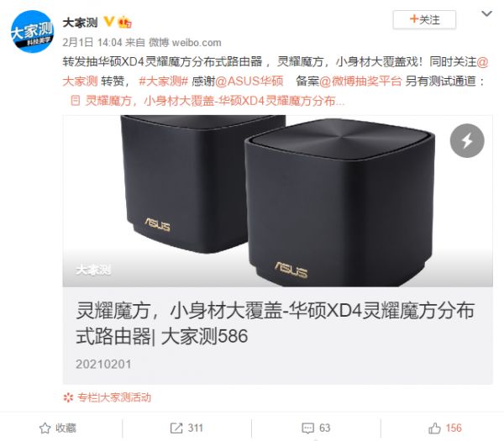
Task: Click the 大家测 profile avatar
Action: click(32, 32)
